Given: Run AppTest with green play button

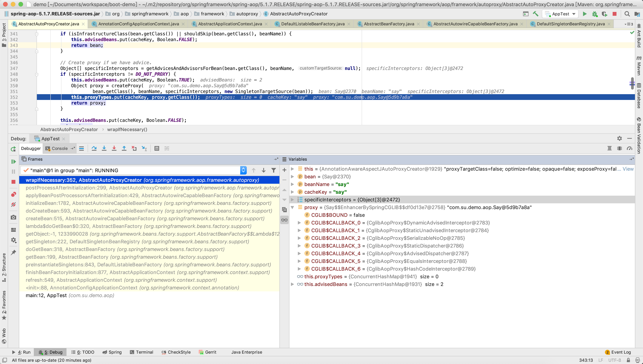Looking at the screenshot, I should [x=585, y=14].
